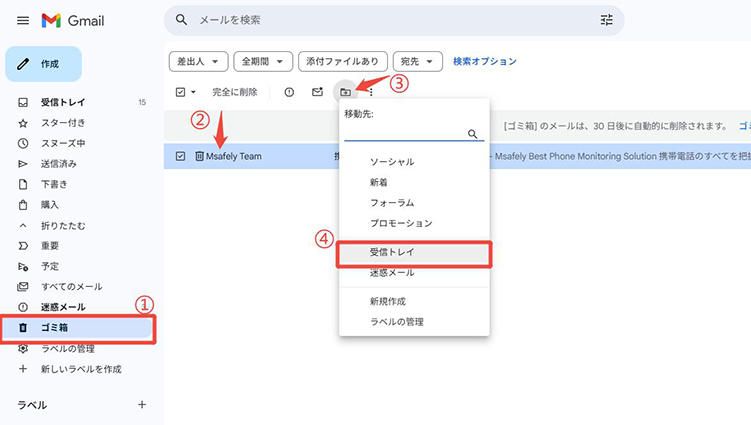Viewport: 751px width, 425px height.
Task: Open search filter options slider icon
Action: click(x=606, y=20)
